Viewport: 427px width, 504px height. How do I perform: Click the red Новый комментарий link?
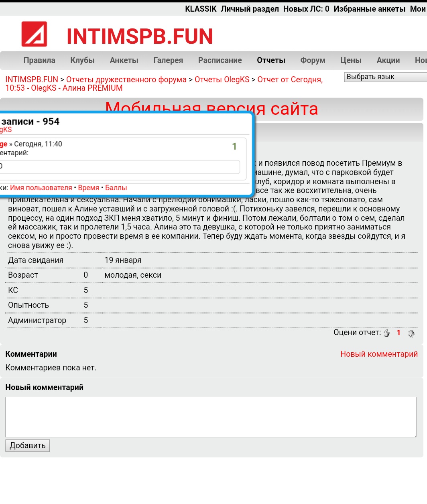click(x=379, y=354)
